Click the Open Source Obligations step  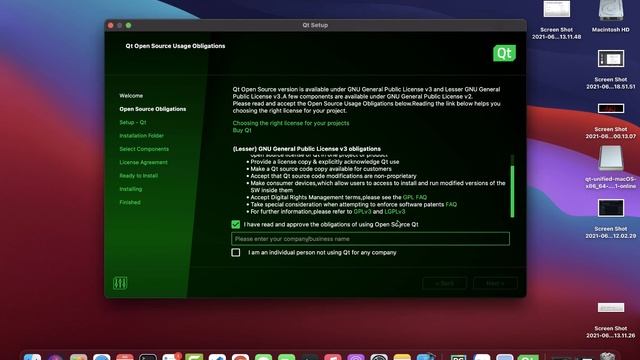point(153,109)
